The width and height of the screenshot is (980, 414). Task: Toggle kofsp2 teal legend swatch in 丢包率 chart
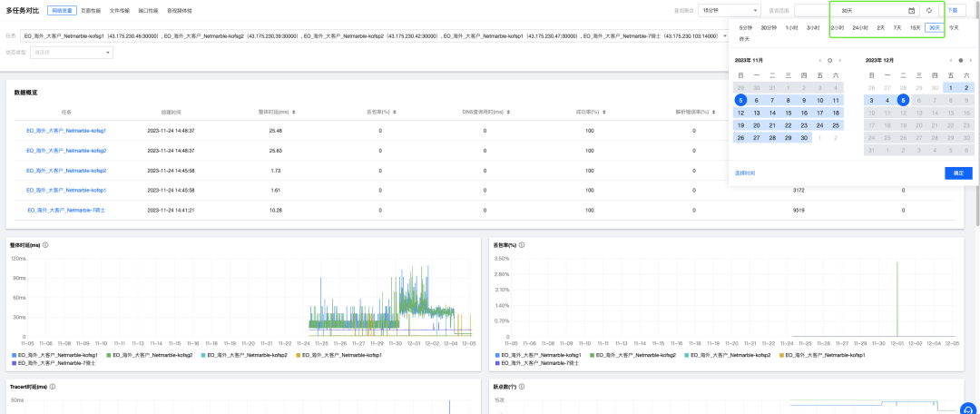pos(686,355)
